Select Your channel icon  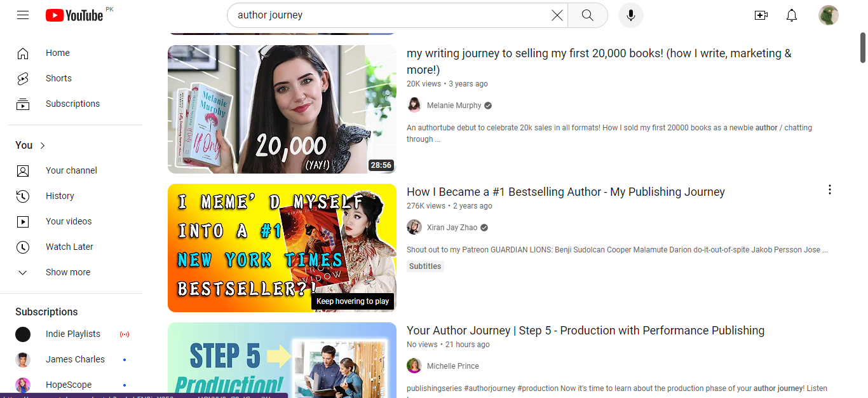point(23,170)
